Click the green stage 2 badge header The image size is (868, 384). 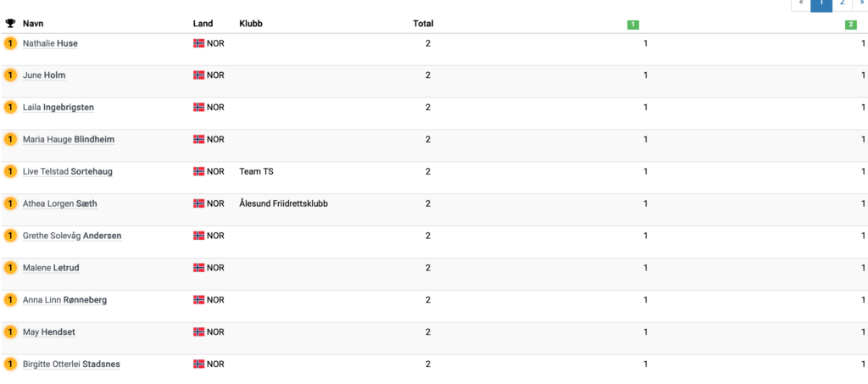(851, 25)
